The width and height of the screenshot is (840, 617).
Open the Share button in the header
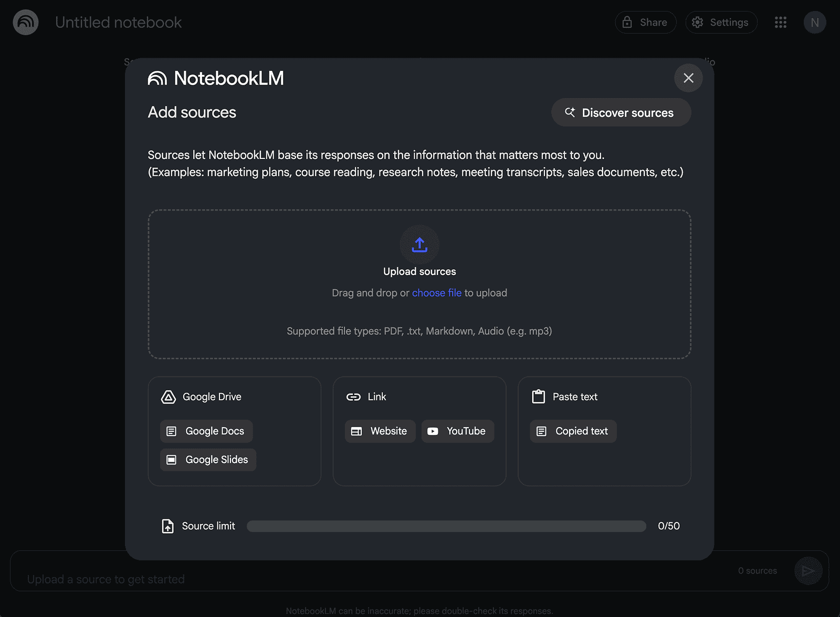tap(646, 23)
